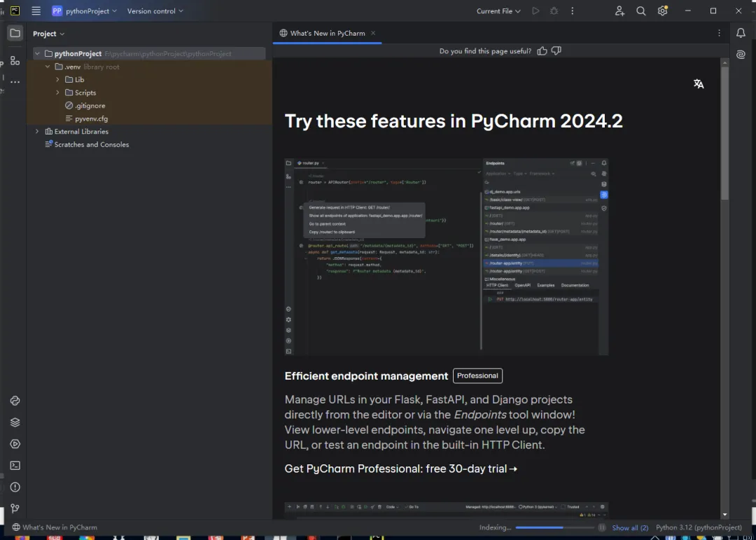Click the vertical scrollbar of What's New page
Viewport: 756px width, 540px height.
[x=724, y=132]
